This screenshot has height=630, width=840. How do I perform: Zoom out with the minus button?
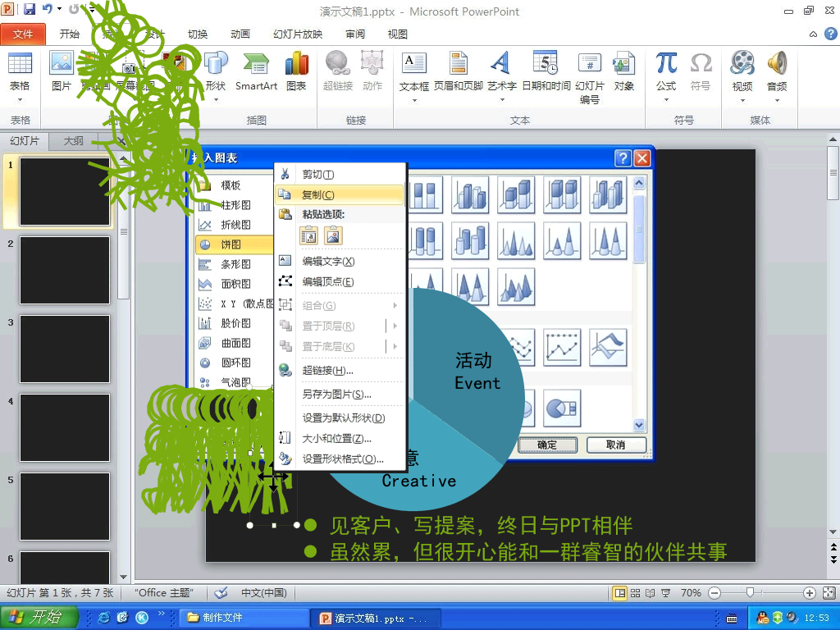point(714,593)
